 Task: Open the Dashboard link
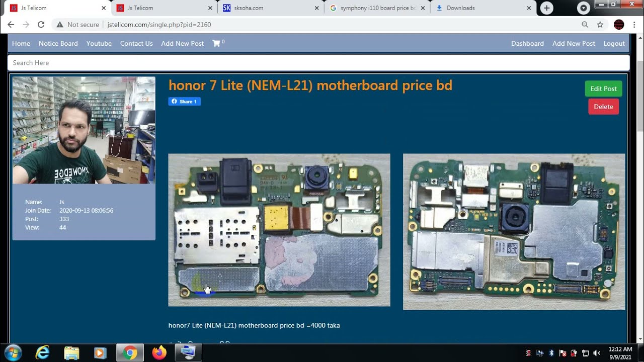pos(527,43)
